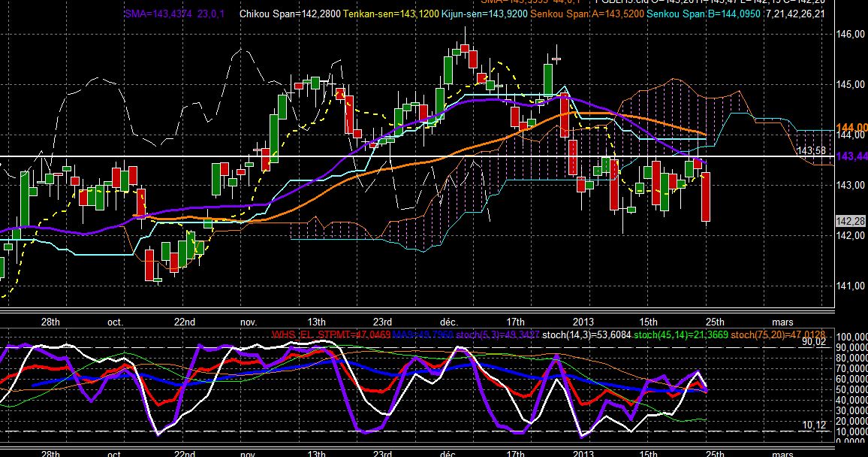Click the 141,00 price axis label
The height and width of the screenshot is (457, 868).
[x=850, y=286]
